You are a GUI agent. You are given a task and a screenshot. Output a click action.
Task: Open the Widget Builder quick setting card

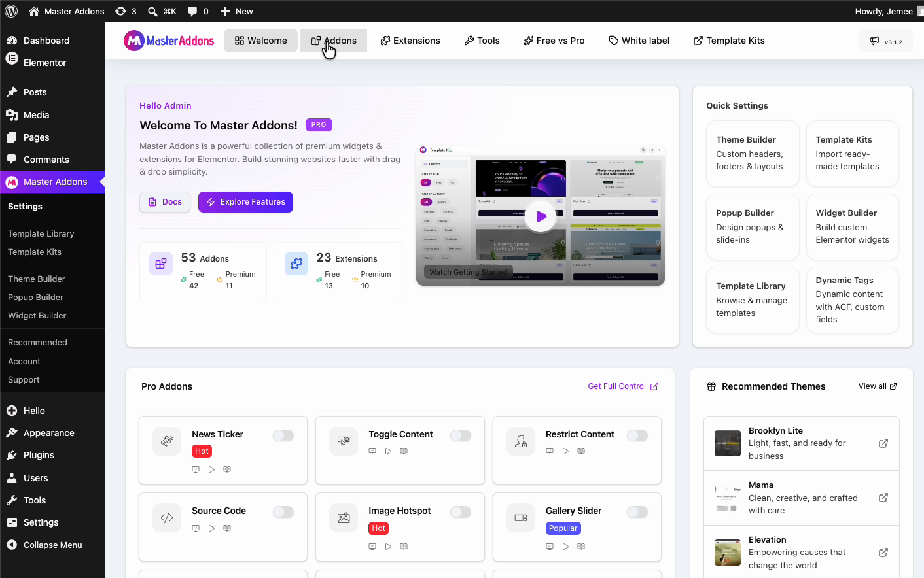(x=852, y=226)
